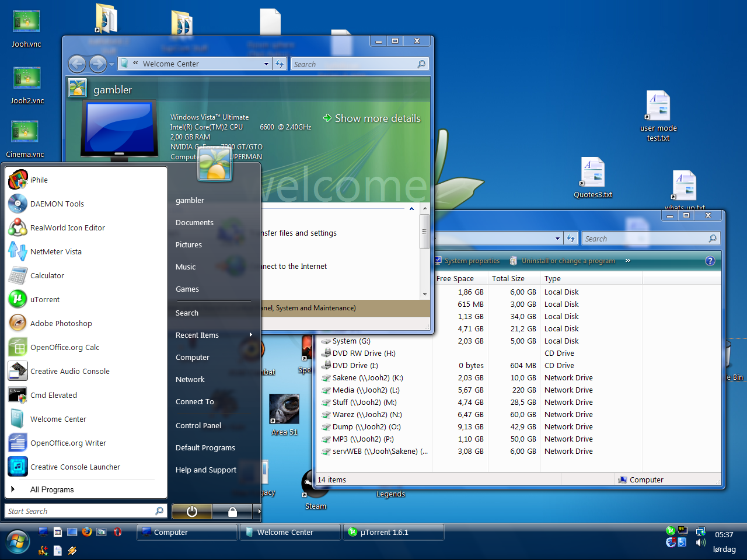Click the help icon in the Computer window

point(710,261)
